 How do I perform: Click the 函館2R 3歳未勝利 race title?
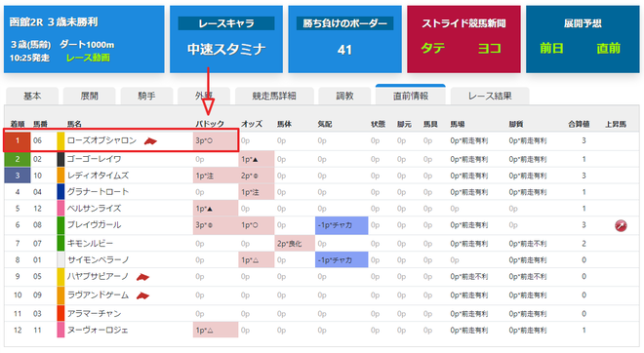[x=54, y=22]
